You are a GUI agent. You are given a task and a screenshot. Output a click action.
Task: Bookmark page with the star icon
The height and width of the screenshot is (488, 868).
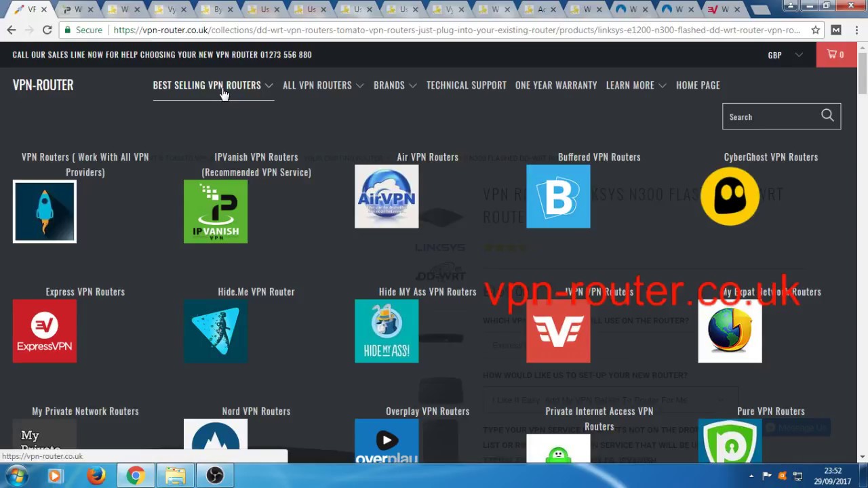[815, 30]
